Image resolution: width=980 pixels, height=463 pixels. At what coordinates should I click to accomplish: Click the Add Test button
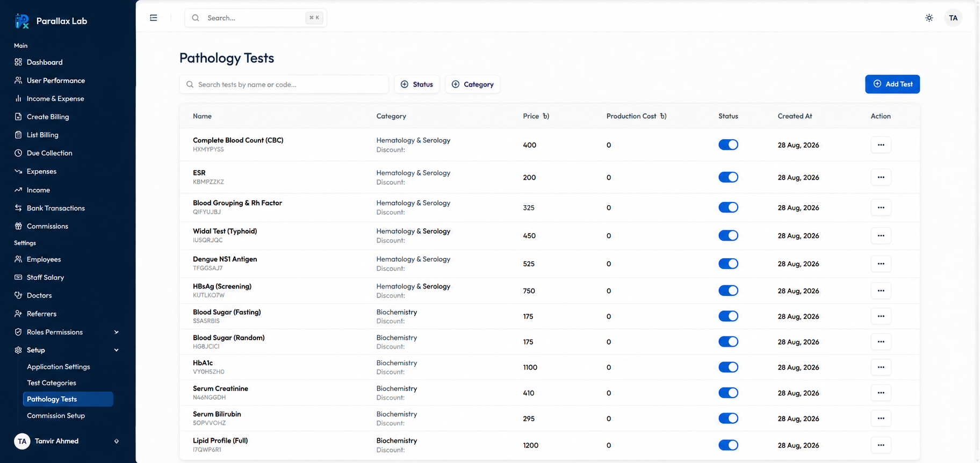[x=892, y=84]
